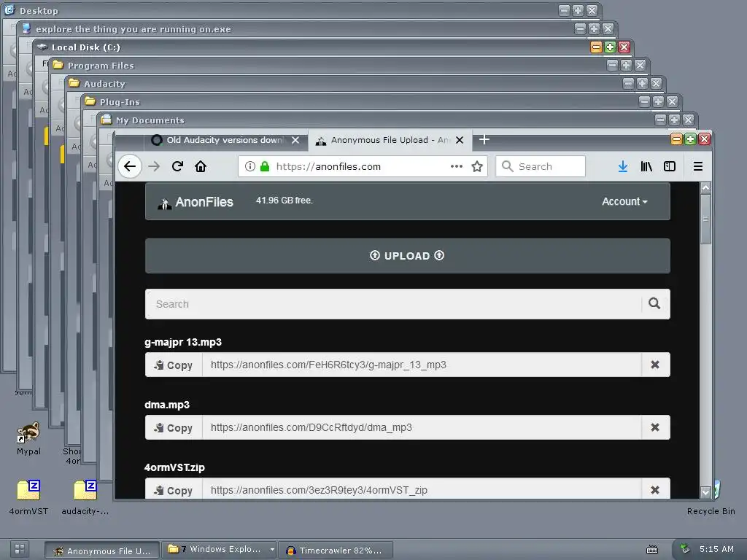Show site information icon in address bar
This screenshot has height=560, width=747.
249,166
